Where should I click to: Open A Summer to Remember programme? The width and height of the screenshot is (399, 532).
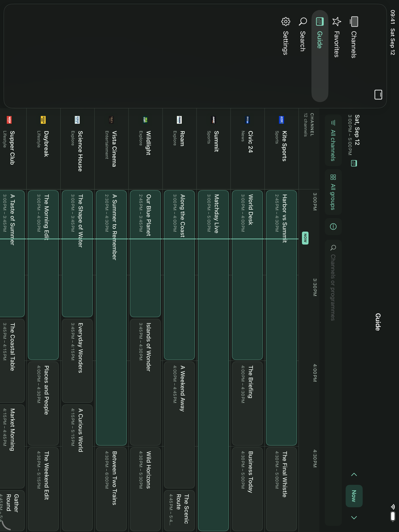pyautogui.click(x=111, y=318)
